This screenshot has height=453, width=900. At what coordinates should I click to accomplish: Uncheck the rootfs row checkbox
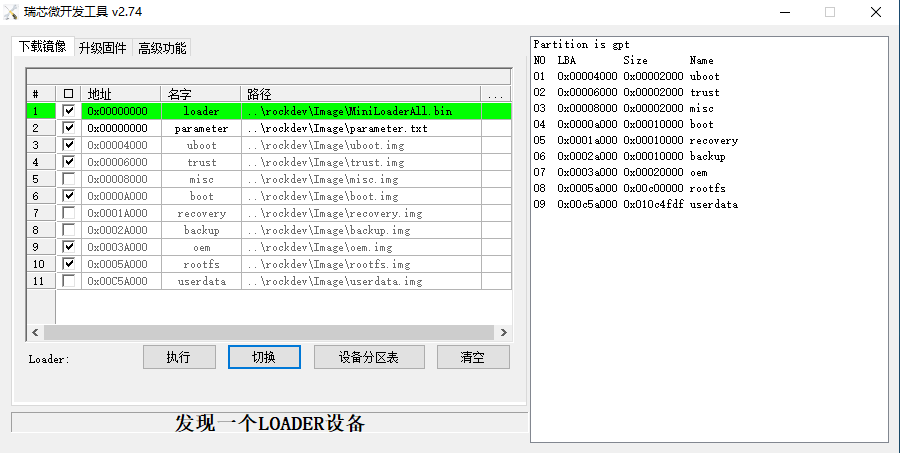click(68, 264)
